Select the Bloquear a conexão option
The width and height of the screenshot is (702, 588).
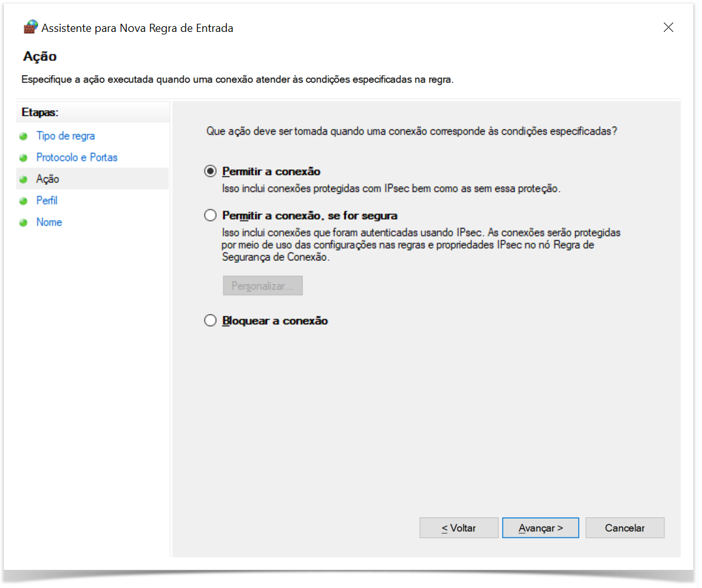(x=211, y=321)
